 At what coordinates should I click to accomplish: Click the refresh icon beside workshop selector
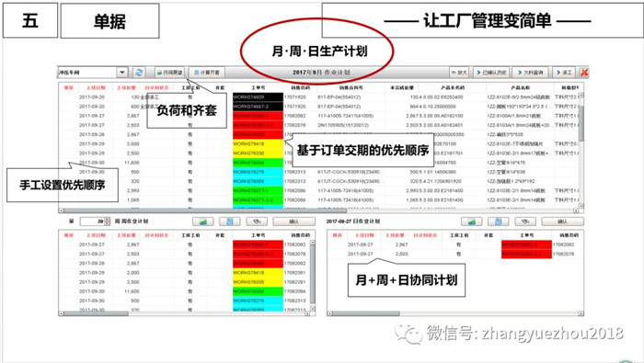tap(139, 73)
